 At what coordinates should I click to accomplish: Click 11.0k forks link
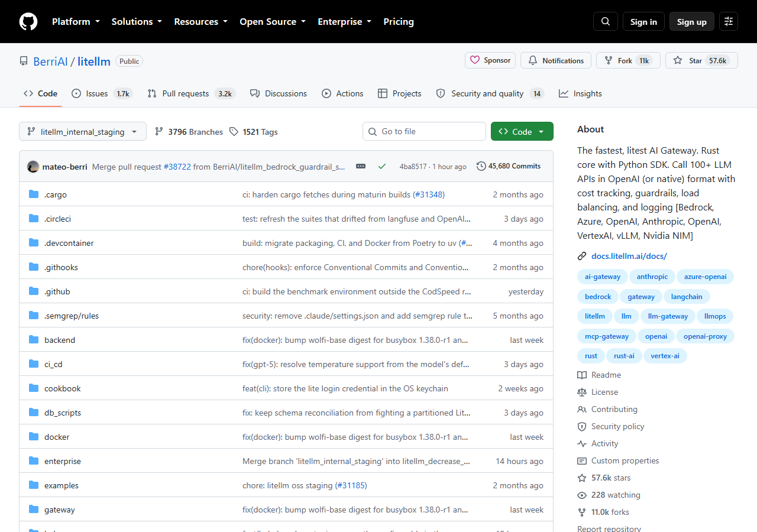[x=610, y=512]
